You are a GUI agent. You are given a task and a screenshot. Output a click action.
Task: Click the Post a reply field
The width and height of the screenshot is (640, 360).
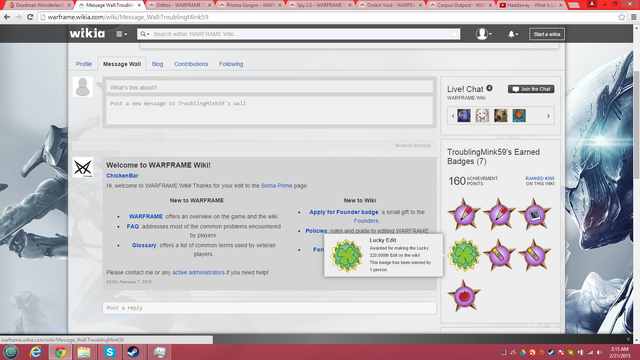pos(269,308)
